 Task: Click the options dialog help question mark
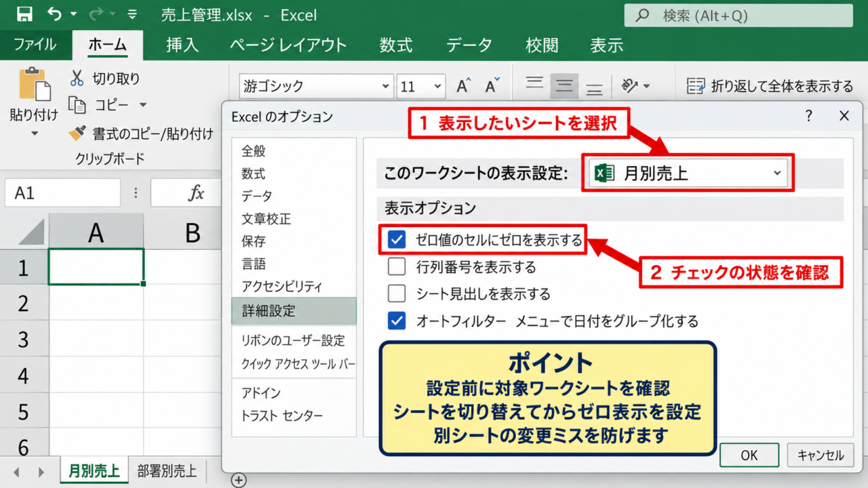(x=808, y=116)
